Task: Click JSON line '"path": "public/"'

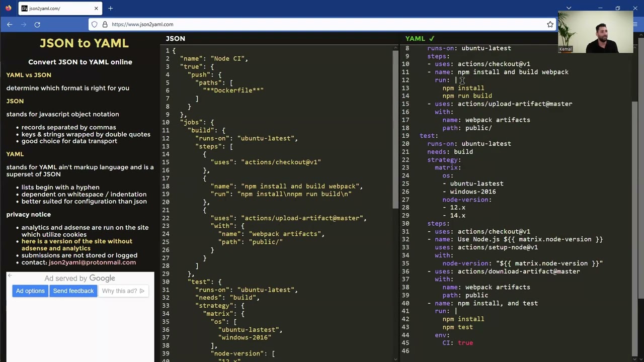Action: [x=251, y=242]
